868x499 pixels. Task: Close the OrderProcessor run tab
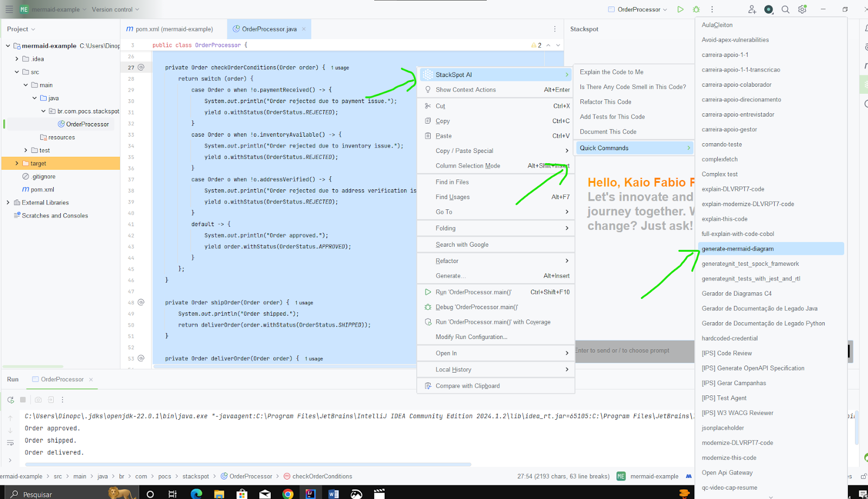(91, 380)
